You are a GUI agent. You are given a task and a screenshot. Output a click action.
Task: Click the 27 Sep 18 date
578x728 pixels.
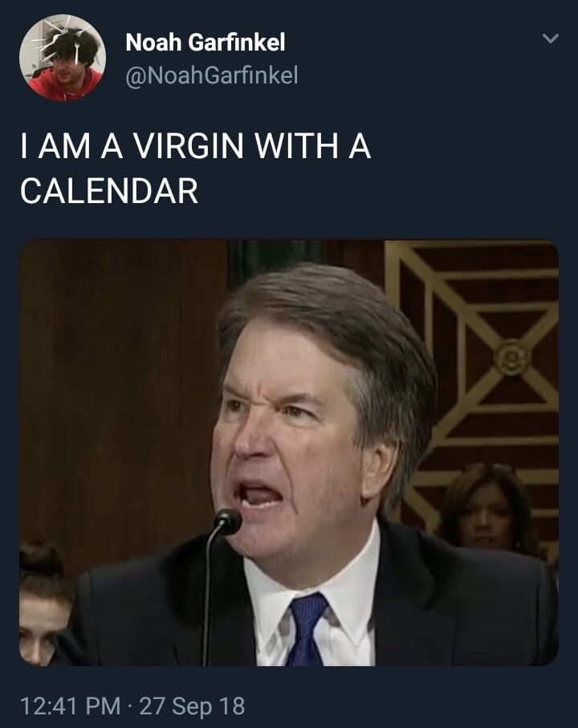point(192,707)
